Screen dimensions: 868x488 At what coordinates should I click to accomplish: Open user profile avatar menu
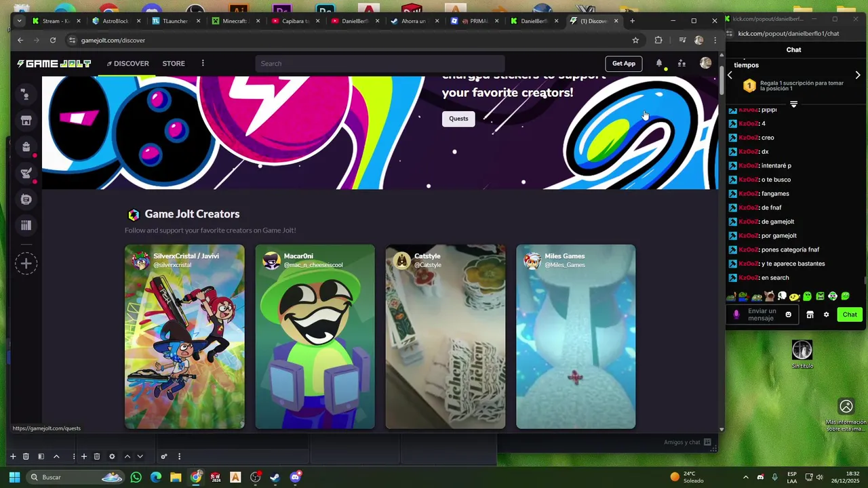[x=705, y=63]
